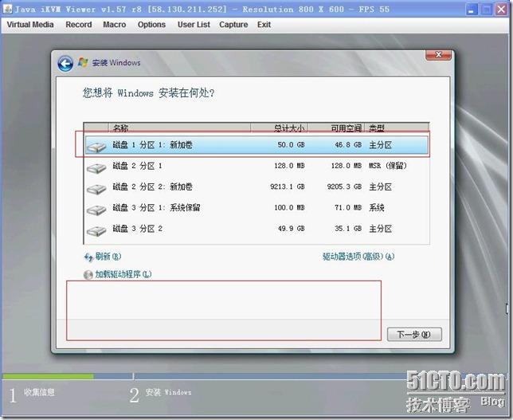Click the Exit menu item
The height and width of the screenshot is (420, 513).
click(x=264, y=25)
